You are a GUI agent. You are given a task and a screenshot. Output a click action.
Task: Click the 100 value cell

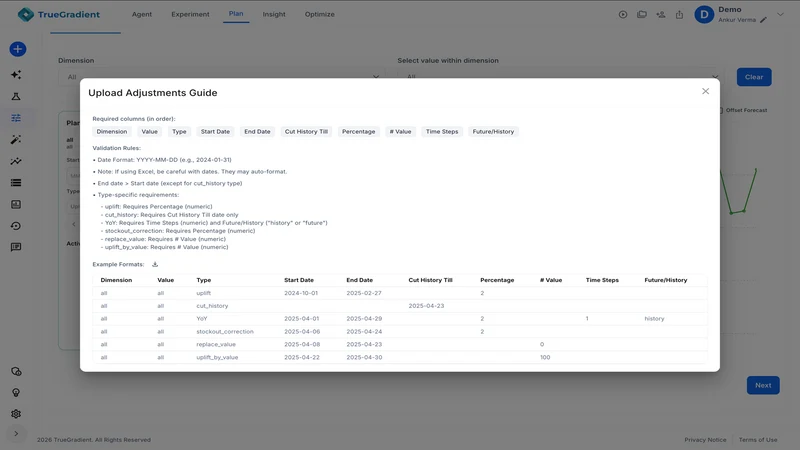click(x=545, y=357)
